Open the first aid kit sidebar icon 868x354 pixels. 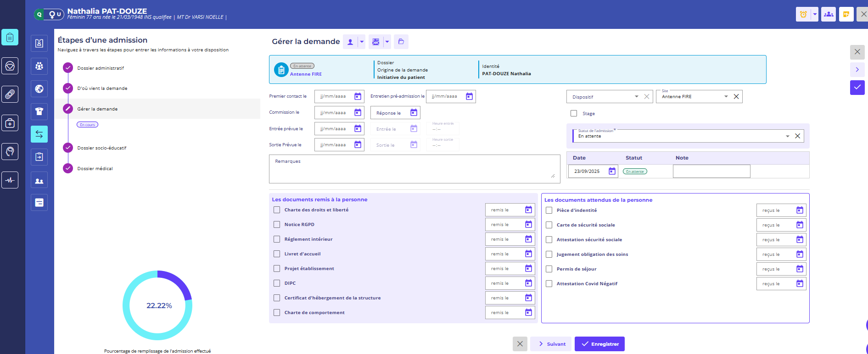[10, 123]
